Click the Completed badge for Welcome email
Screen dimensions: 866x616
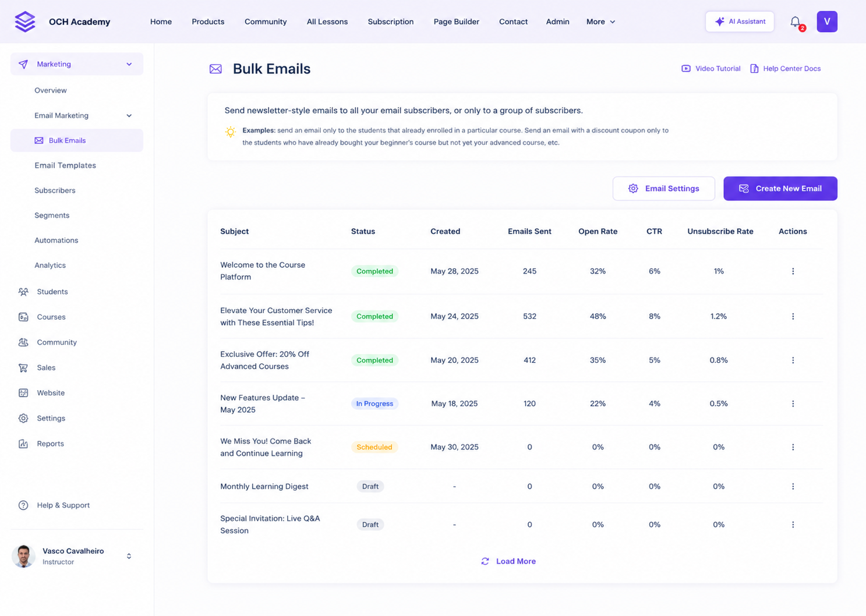click(374, 271)
